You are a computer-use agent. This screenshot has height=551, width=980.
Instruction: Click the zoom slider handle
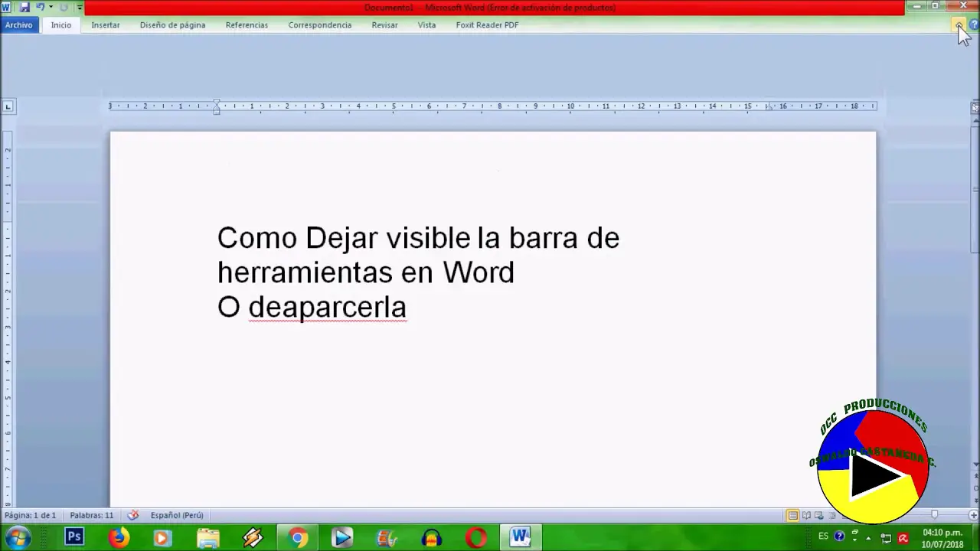click(x=934, y=515)
